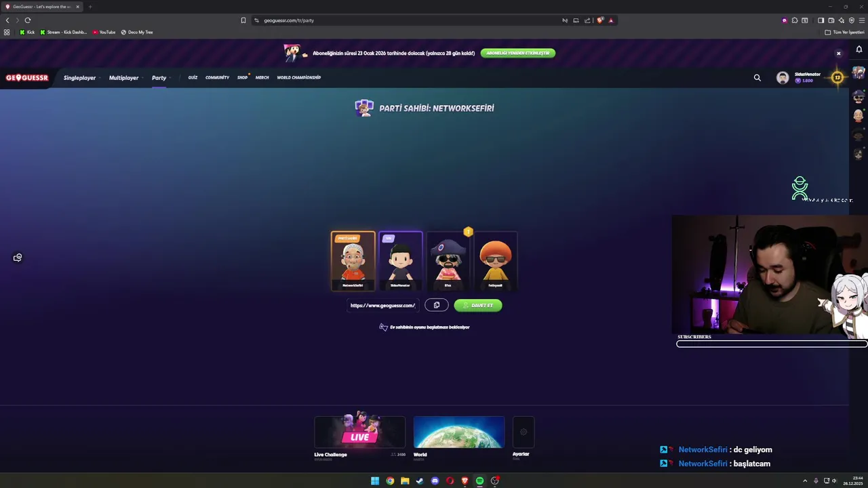Click the GeoGuessr logo
This screenshot has width=868, height=488.
coord(27,77)
